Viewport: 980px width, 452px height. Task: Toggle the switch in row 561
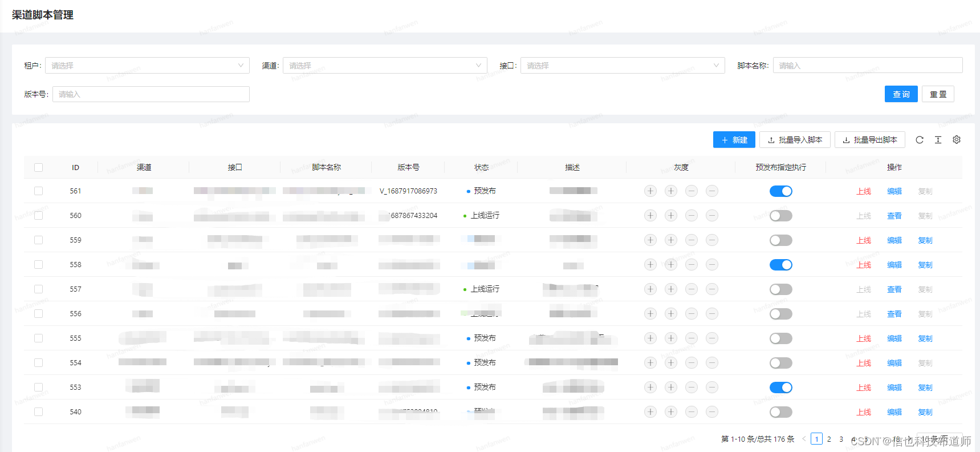[781, 191]
